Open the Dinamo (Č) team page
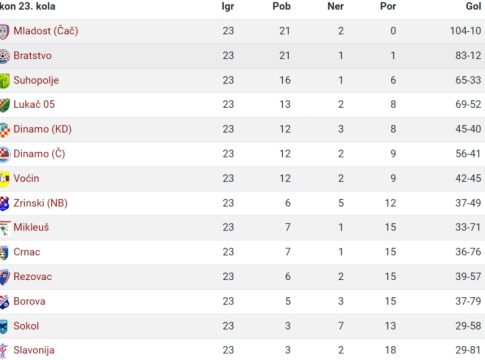 (39, 154)
